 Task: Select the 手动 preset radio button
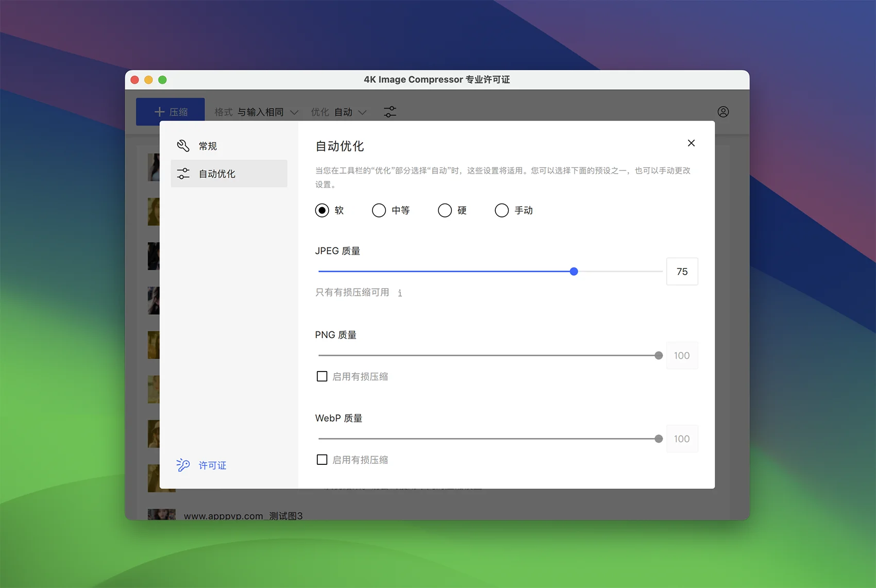[501, 210]
